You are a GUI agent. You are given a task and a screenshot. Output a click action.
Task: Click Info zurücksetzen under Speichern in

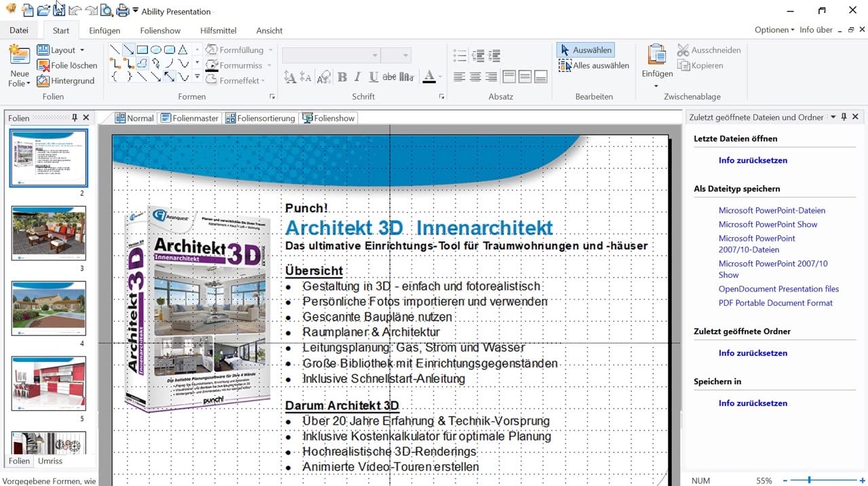coord(753,403)
